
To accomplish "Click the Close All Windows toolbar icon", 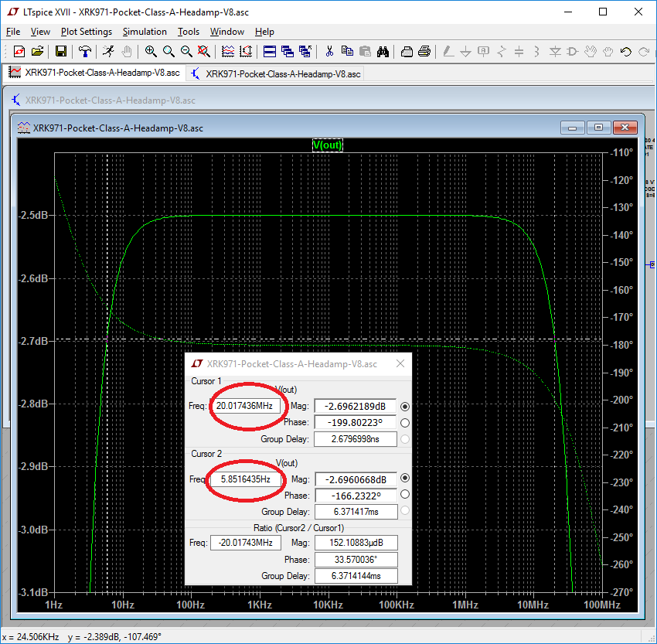I will 305,52.
